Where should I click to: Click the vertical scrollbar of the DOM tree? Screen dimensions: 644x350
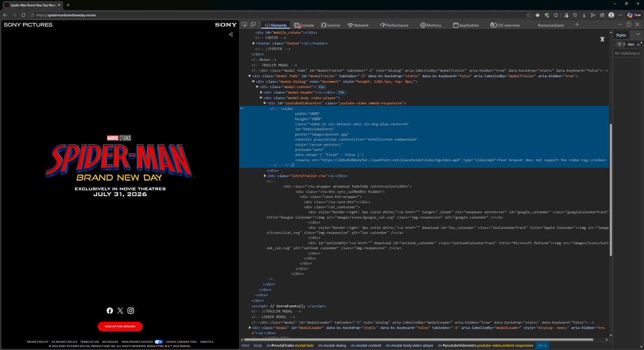point(611,189)
